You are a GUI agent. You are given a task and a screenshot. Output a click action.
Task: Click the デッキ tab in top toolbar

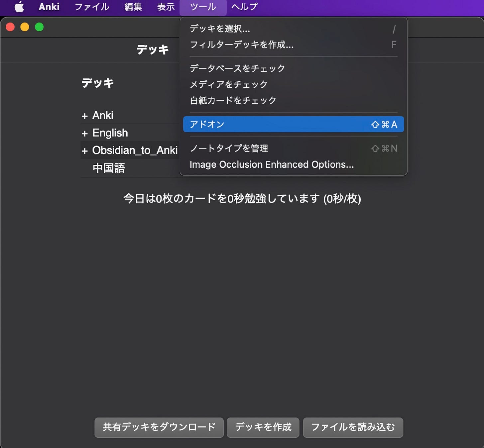(x=153, y=49)
